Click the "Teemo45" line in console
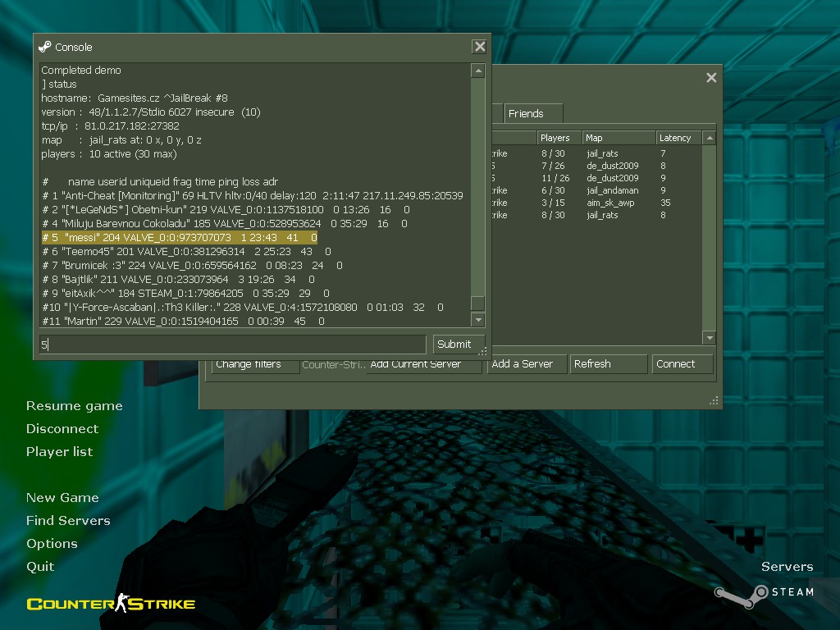 186,251
